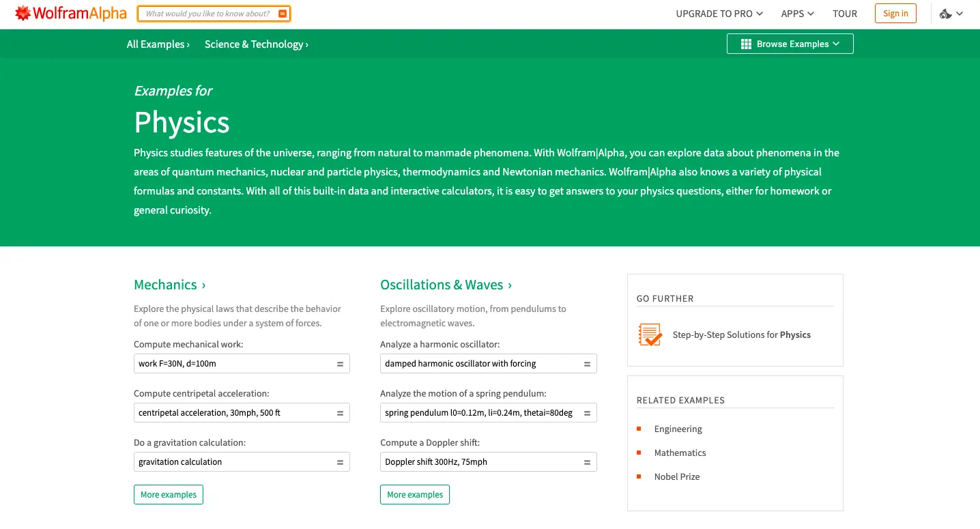The height and width of the screenshot is (529, 980).
Task: Click More examples under Mechanics
Action: pos(169,495)
